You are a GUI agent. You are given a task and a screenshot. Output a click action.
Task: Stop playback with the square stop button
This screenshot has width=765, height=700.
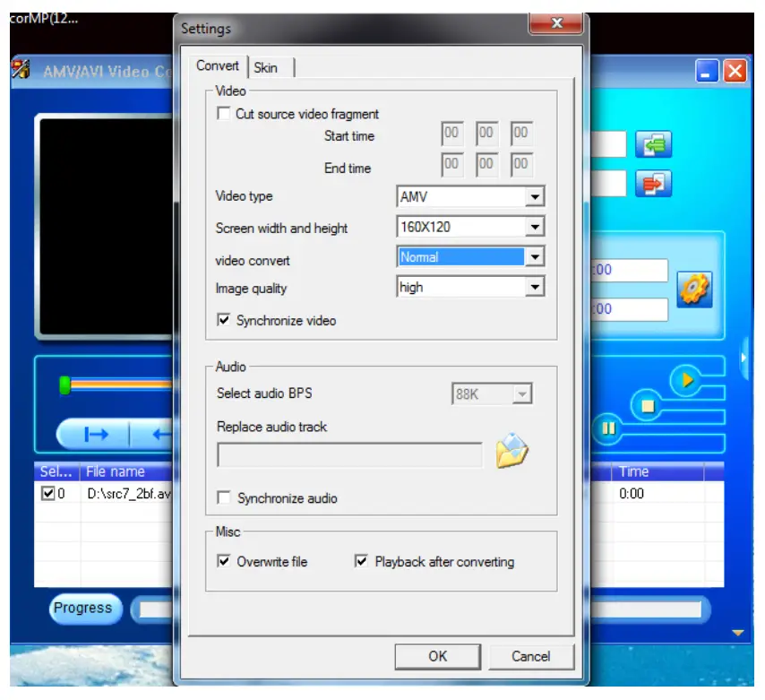pyautogui.click(x=647, y=406)
